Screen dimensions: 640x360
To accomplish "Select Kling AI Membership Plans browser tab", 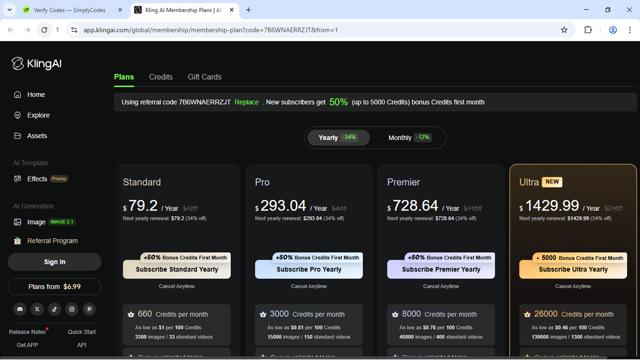I will [x=183, y=10].
